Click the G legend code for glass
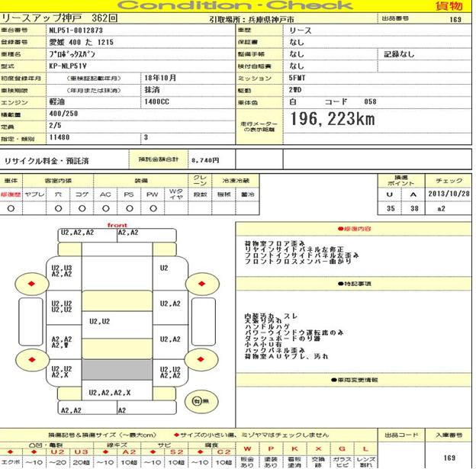 click(344, 448)
